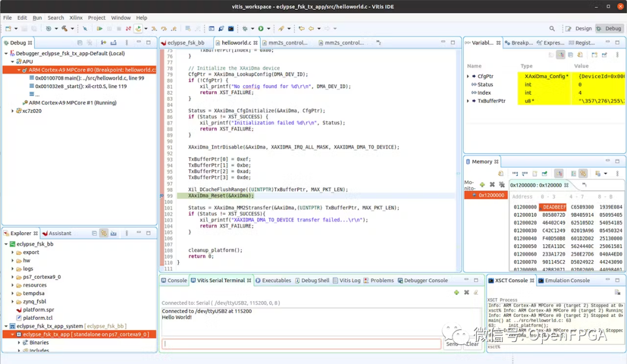Expand the ps7_cortexa9_0 folder
627x364 pixels.
click(x=13, y=277)
